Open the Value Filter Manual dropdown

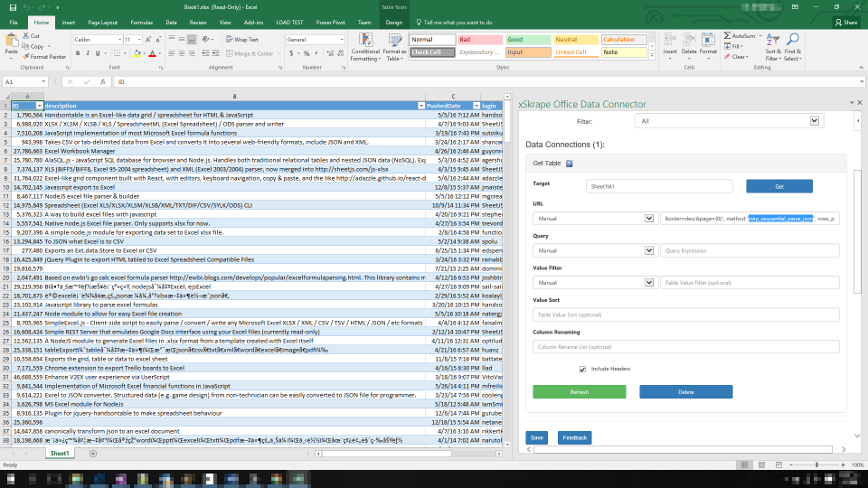(x=649, y=283)
